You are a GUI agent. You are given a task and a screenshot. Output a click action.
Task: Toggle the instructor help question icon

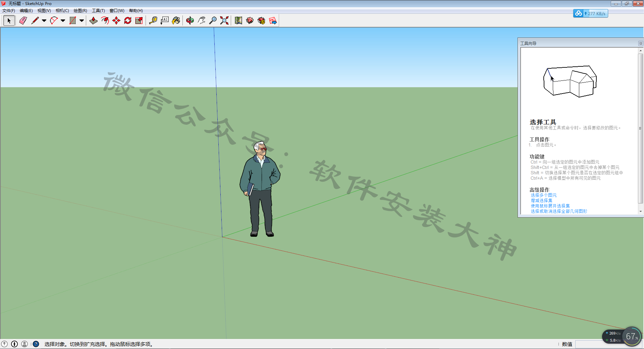[x=36, y=344]
